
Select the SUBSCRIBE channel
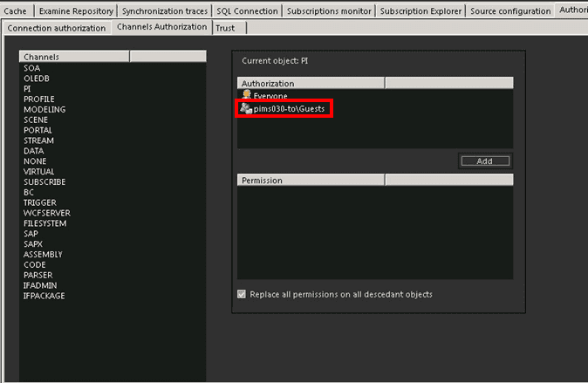point(44,182)
